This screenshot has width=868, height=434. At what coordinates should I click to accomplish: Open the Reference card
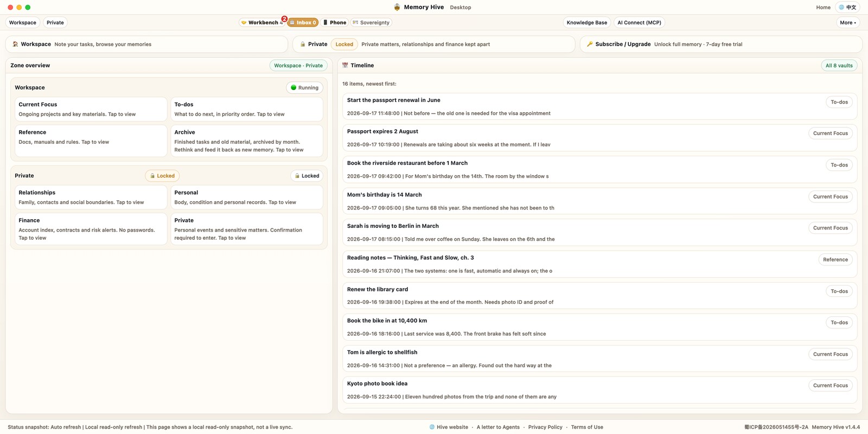[91, 141]
